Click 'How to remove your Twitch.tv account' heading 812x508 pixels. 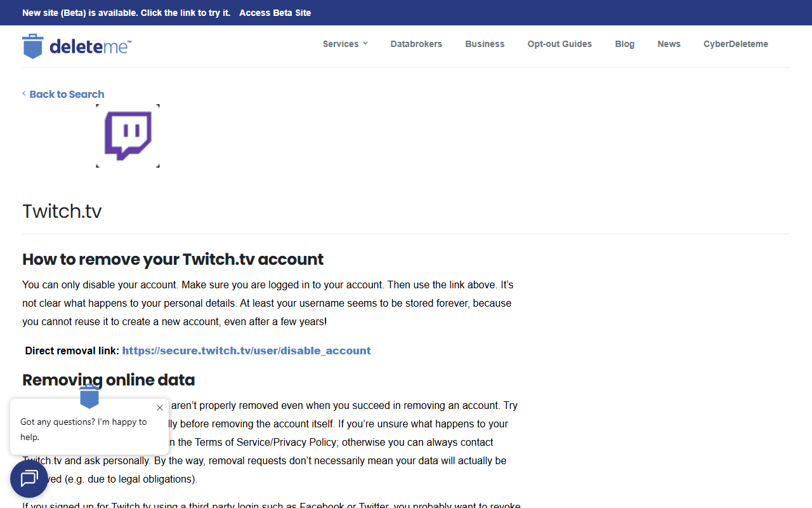click(x=173, y=259)
